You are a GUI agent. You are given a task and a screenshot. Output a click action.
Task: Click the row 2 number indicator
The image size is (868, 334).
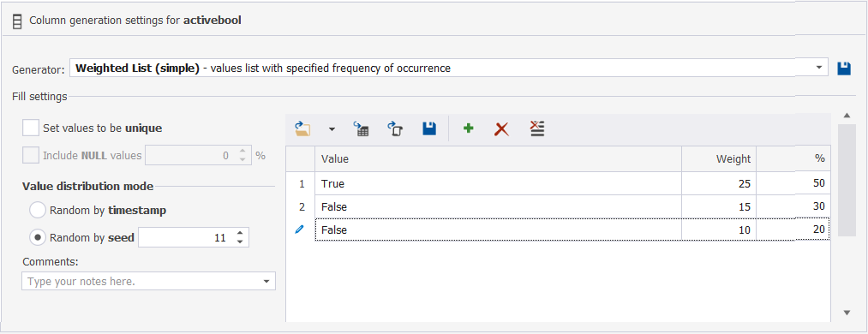coord(301,206)
